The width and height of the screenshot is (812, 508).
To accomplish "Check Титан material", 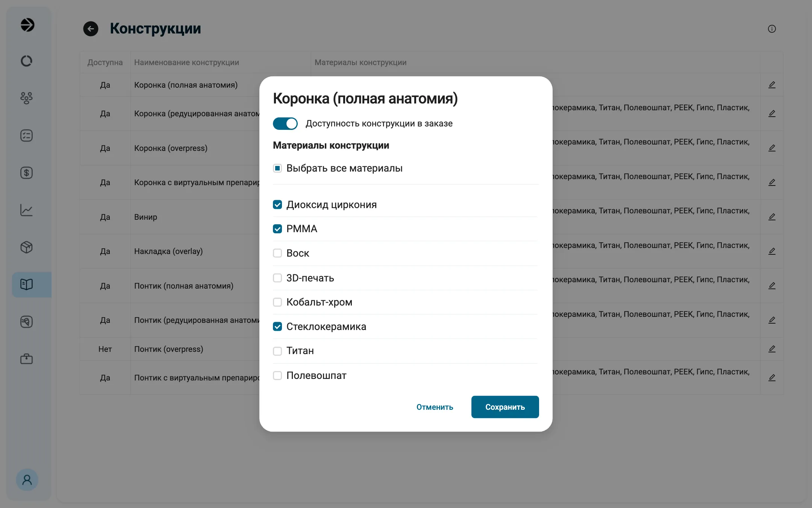I will (277, 351).
